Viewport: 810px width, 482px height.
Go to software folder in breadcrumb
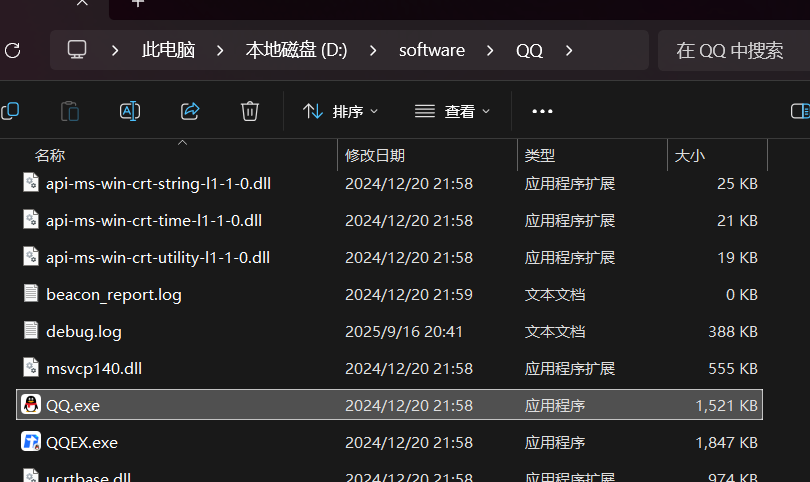pyautogui.click(x=432, y=50)
